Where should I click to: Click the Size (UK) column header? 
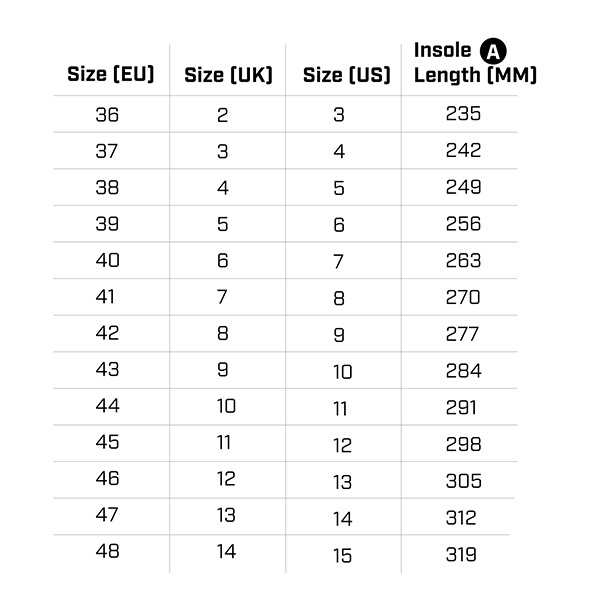(228, 75)
